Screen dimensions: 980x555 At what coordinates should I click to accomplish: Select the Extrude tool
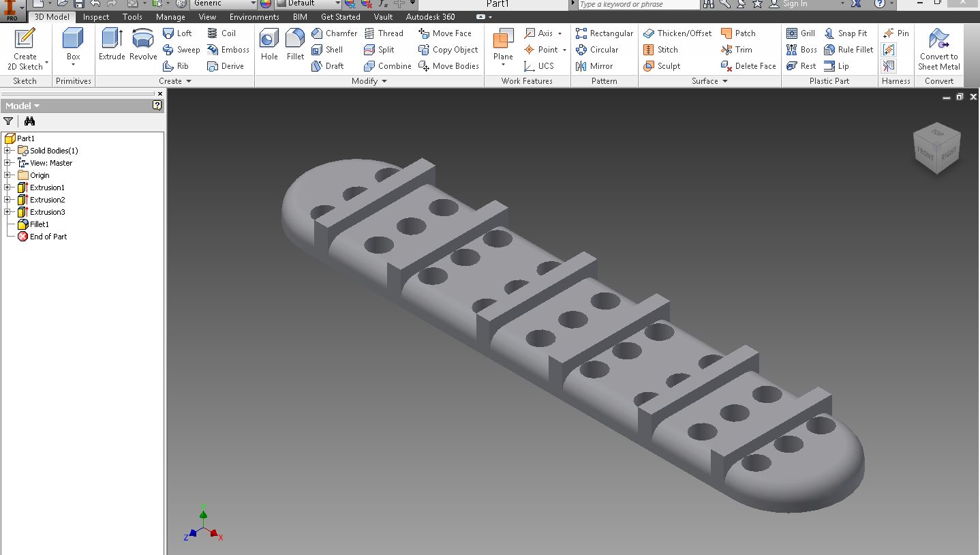112,45
